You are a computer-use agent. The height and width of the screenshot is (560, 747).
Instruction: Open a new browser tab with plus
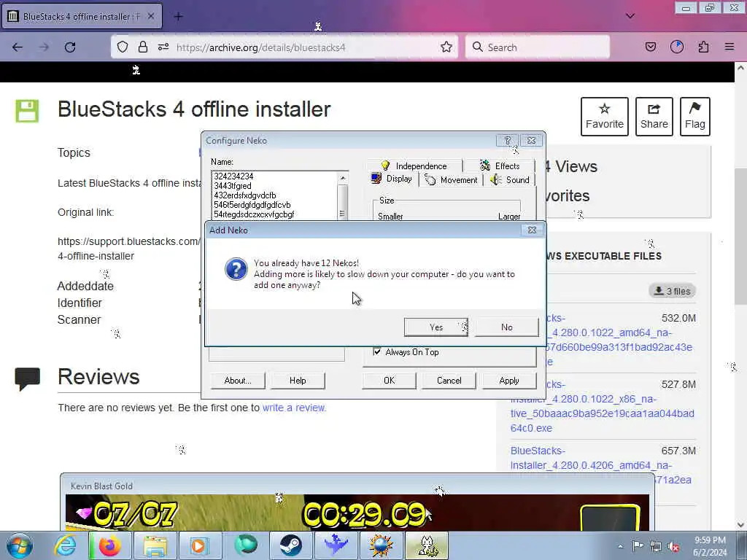[178, 17]
